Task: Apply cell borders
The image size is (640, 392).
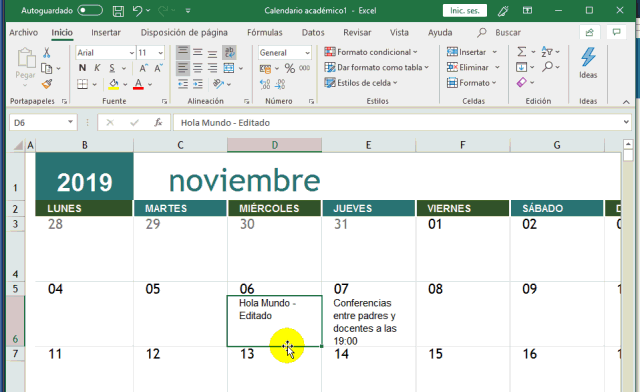Action: click(x=82, y=84)
